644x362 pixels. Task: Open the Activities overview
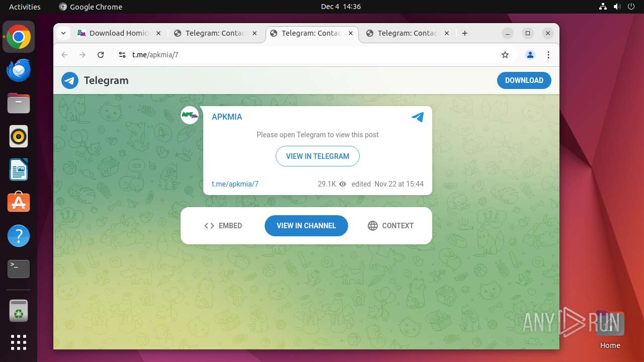25,7
